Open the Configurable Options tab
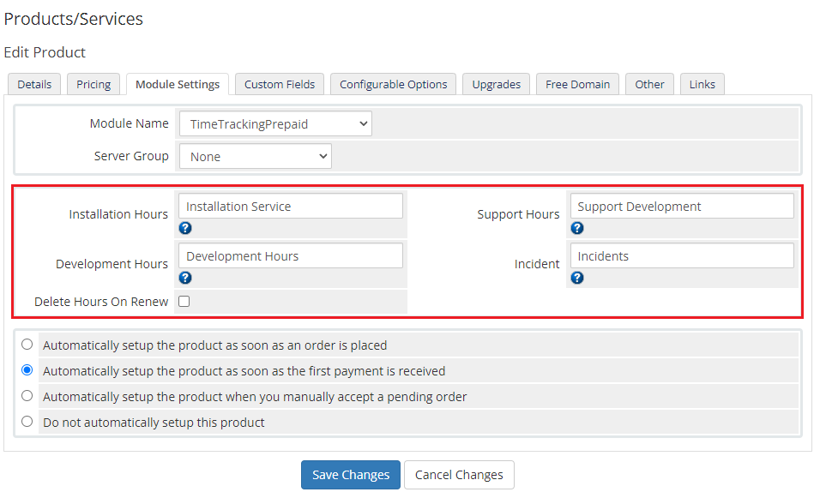This screenshot has height=504, width=814. coord(394,85)
